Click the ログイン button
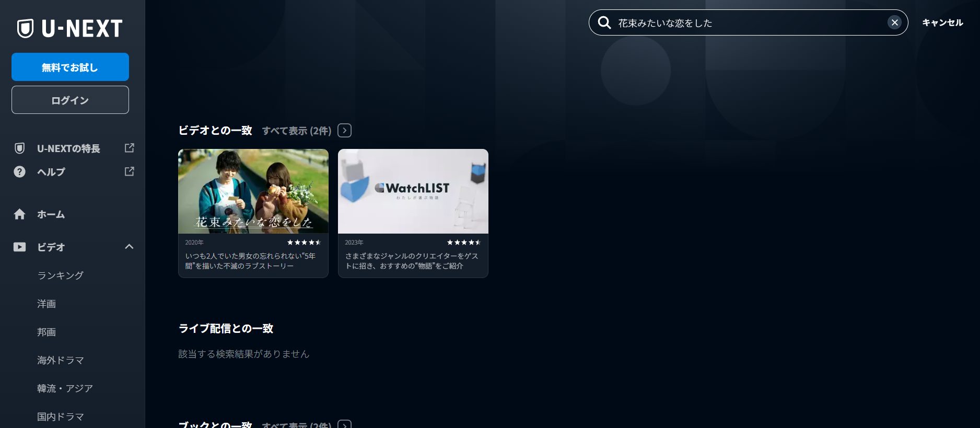 coord(70,100)
